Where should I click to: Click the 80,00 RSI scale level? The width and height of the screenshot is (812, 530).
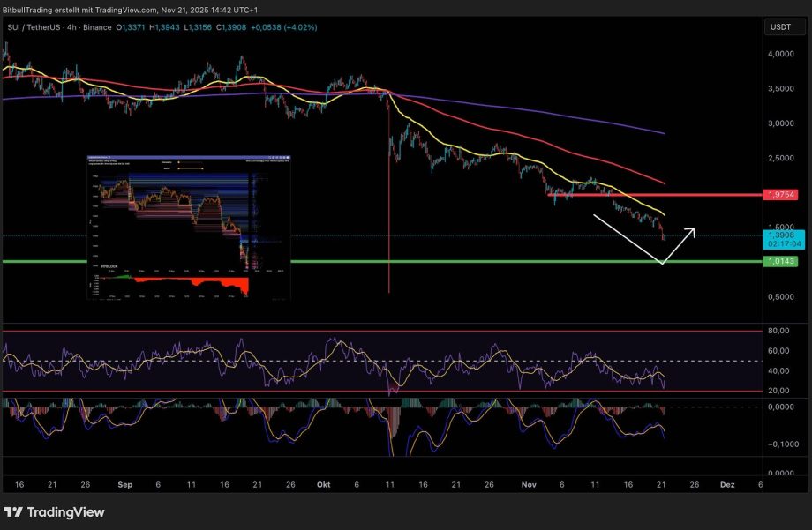pyautogui.click(x=778, y=331)
